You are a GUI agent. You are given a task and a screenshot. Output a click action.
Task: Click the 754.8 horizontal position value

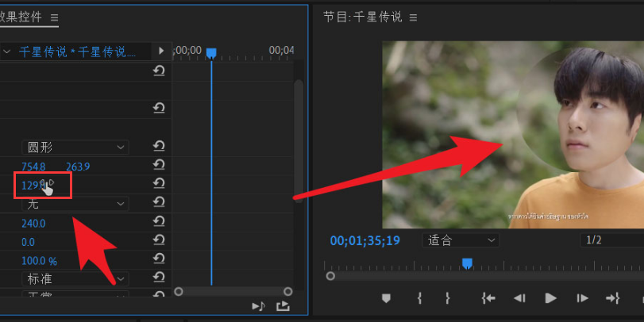33,167
